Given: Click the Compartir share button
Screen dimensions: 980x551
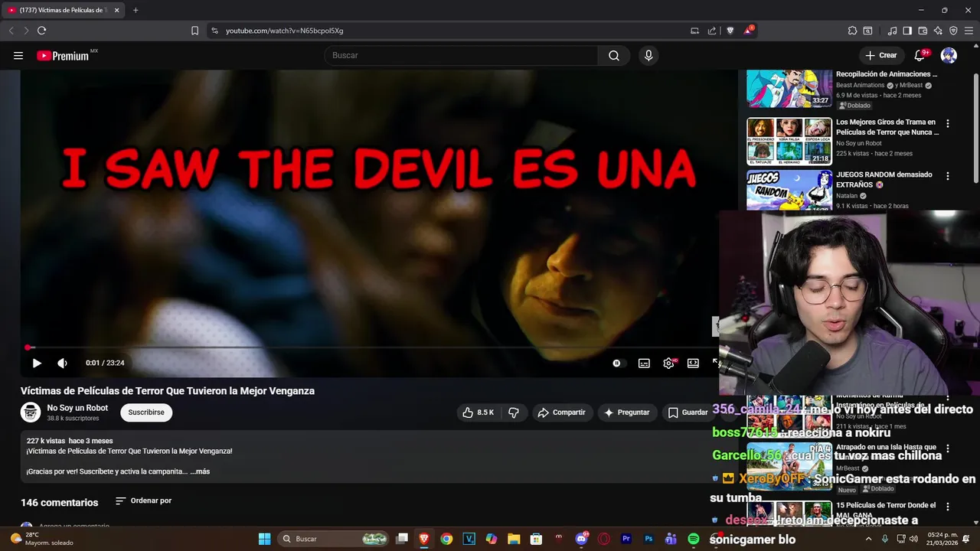Looking at the screenshot, I should [562, 412].
